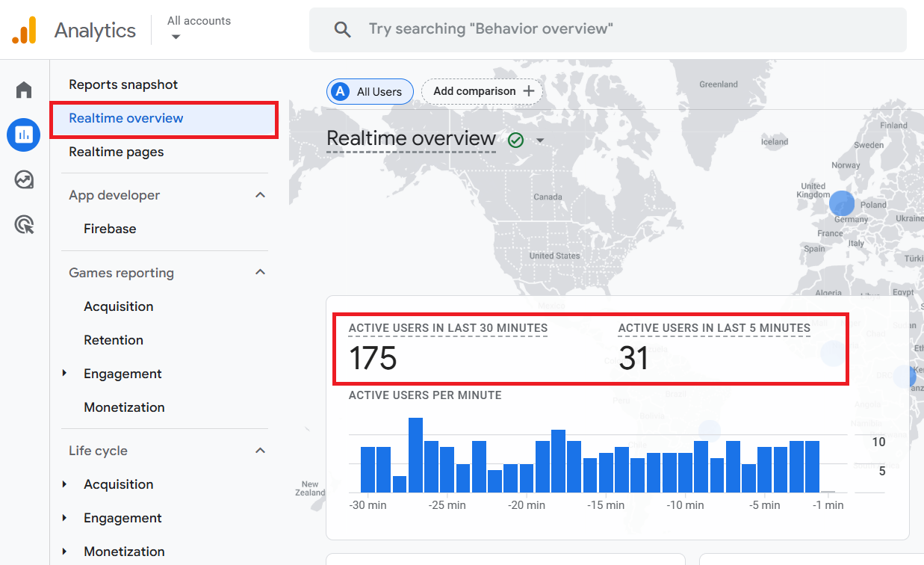Click the 31 active users value

pyautogui.click(x=633, y=359)
